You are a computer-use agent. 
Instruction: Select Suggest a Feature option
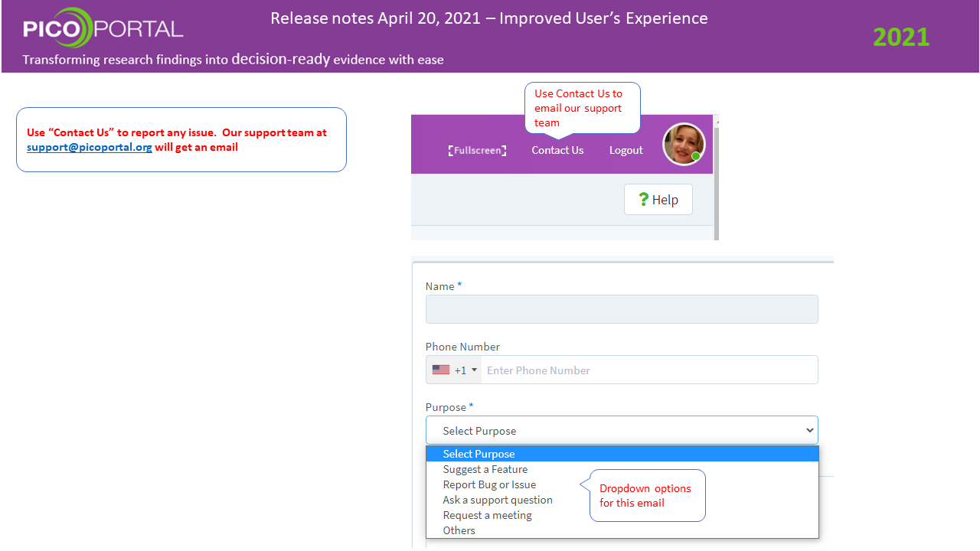(622, 469)
